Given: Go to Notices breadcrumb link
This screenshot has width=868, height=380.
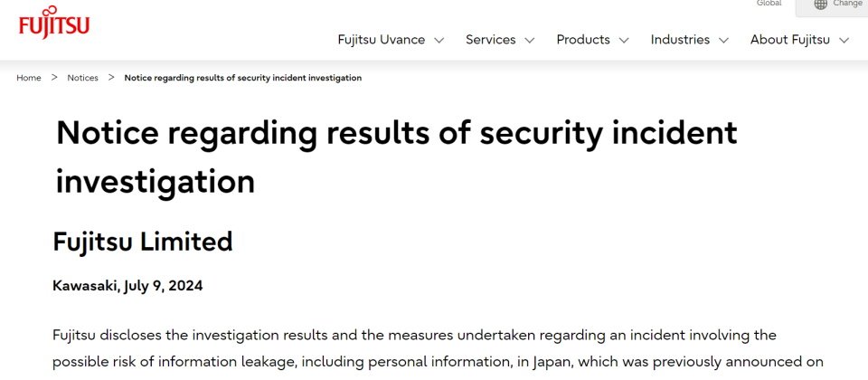Looking at the screenshot, I should [82, 78].
